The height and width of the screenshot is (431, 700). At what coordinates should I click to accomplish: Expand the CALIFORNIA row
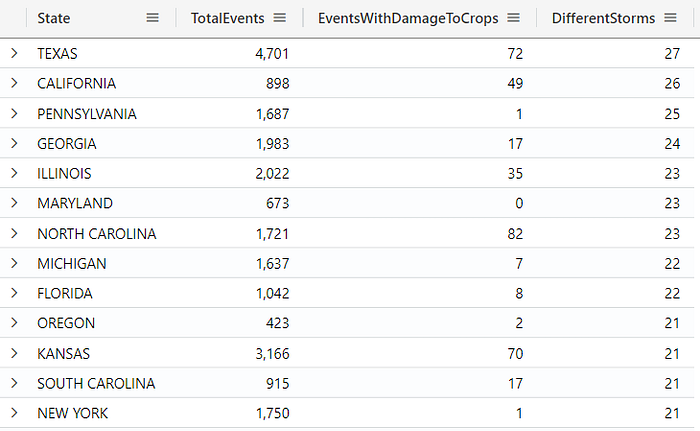[14, 83]
